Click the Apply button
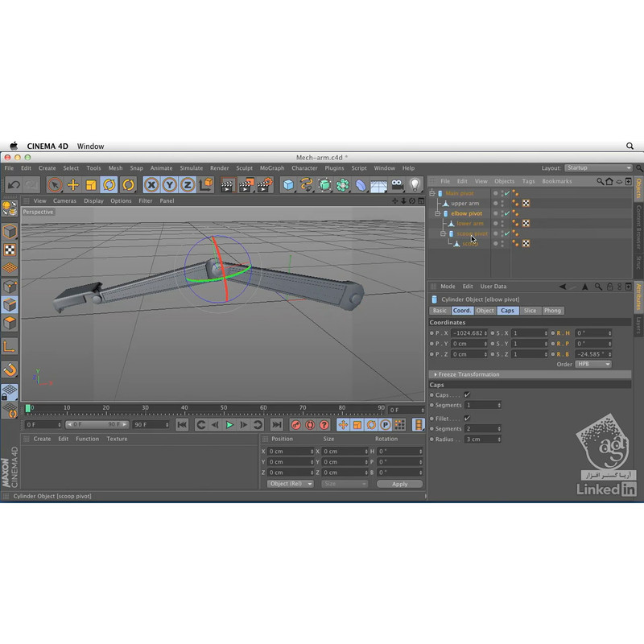The image size is (644, 644). pos(399,484)
